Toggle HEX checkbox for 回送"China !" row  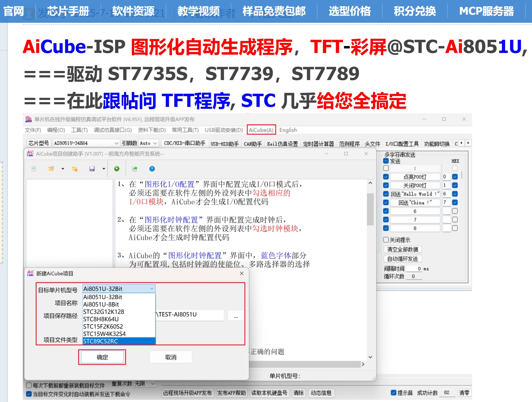[x=455, y=203]
